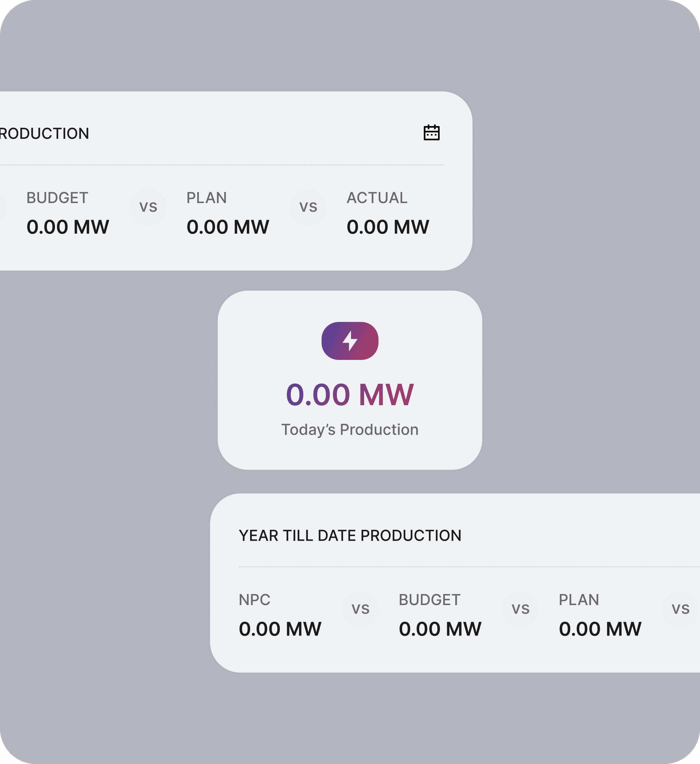Click the ACTUAL 0.00 MW value
This screenshot has width=700, height=764.
(388, 227)
